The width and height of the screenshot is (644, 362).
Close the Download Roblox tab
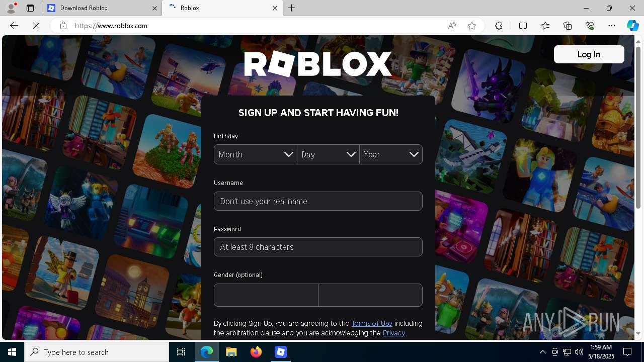click(155, 8)
